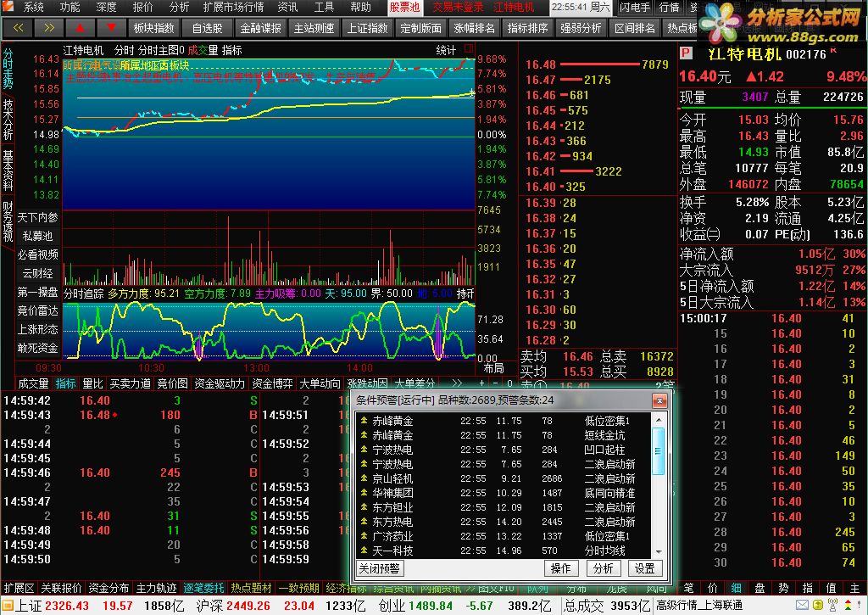Switch to the 买卖力道 indicator tab

(x=130, y=383)
